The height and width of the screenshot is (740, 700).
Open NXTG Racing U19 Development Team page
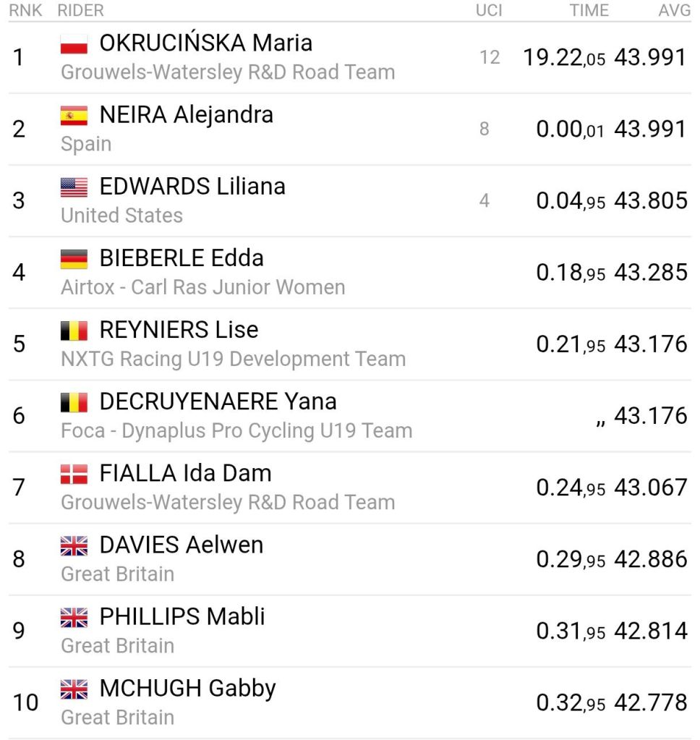[x=233, y=359]
